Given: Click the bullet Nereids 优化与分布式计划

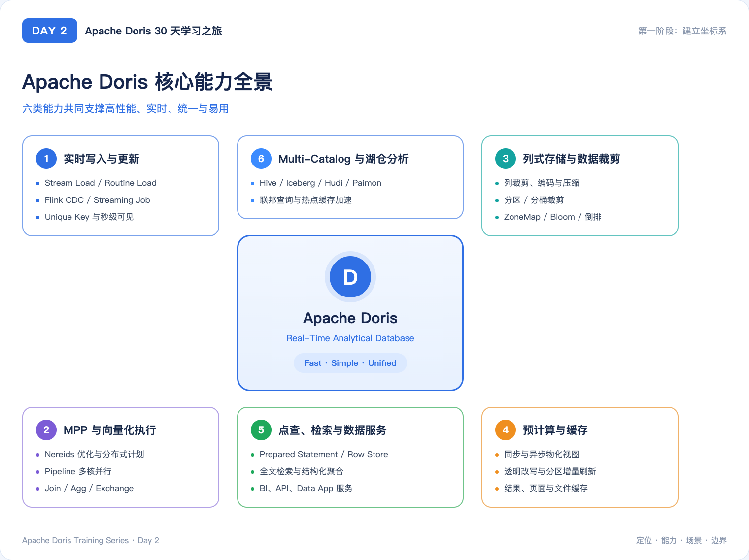Looking at the screenshot, I should tap(94, 454).
